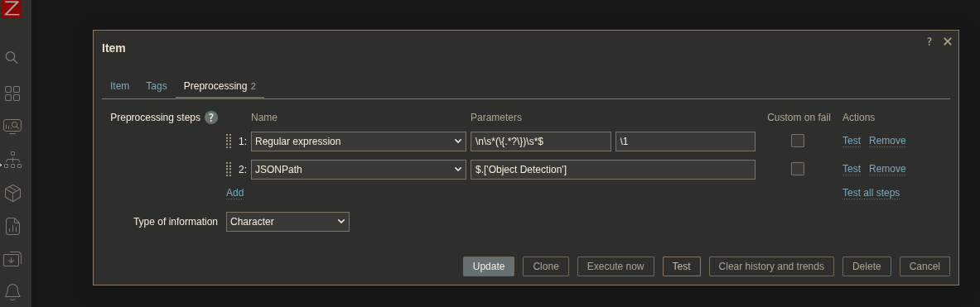This screenshot has width=980, height=307.
Task: Close the Item dialog
Action: coord(948,41)
